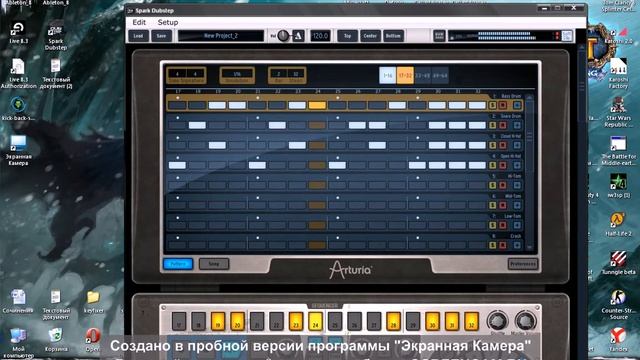Viewport: 640px width, 360px height.
Task: Click the blue button on Crash row
Action: click(x=517, y=245)
